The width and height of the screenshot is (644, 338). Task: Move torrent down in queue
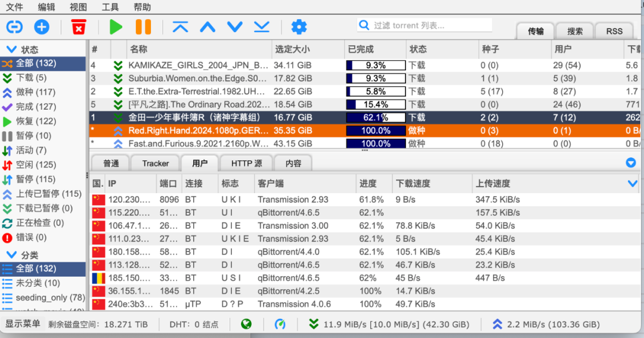point(234,27)
